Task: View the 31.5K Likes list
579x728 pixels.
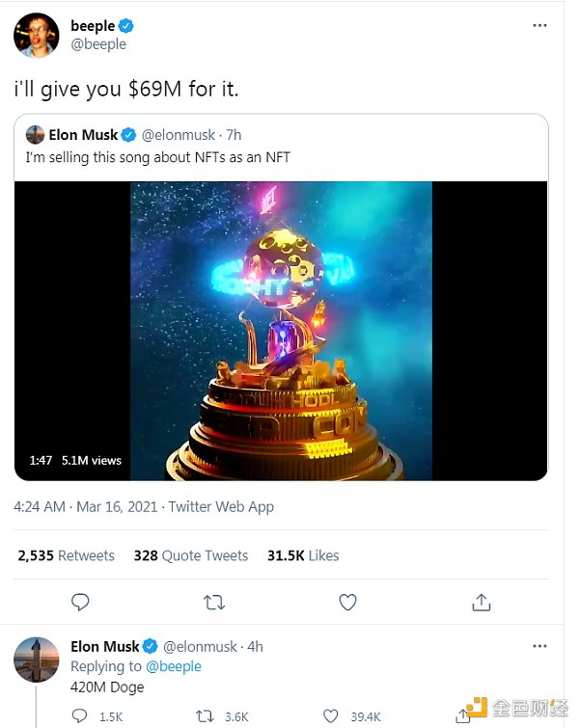Action: click(x=303, y=555)
